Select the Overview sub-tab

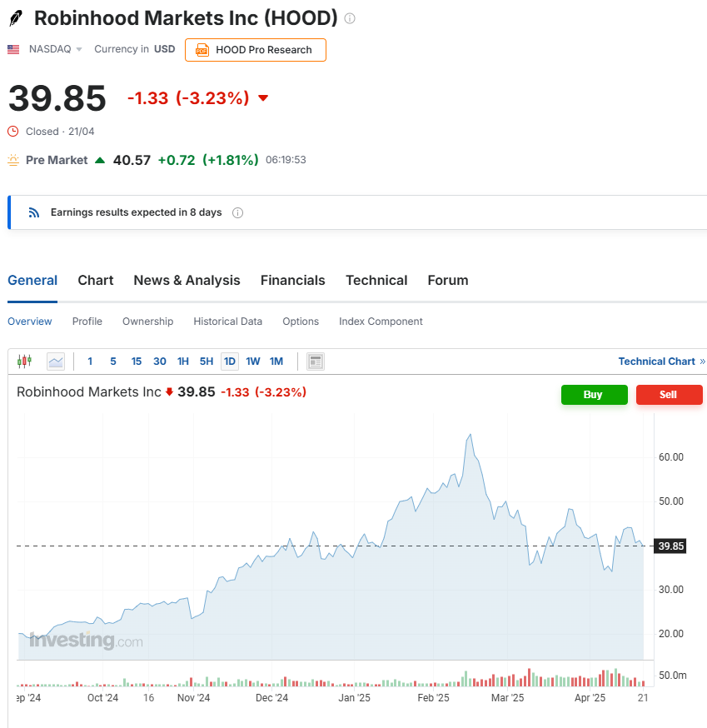tap(30, 322)
